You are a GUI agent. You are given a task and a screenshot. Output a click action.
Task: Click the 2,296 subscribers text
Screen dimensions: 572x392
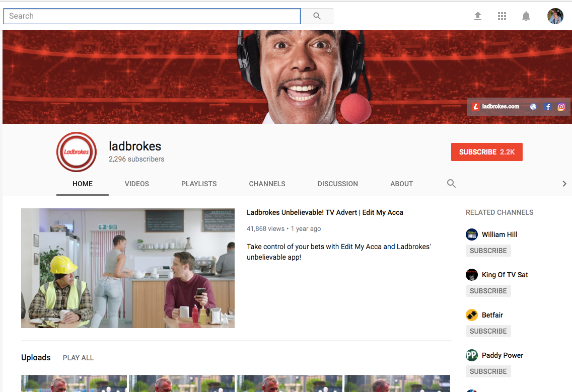click(136, 160)
